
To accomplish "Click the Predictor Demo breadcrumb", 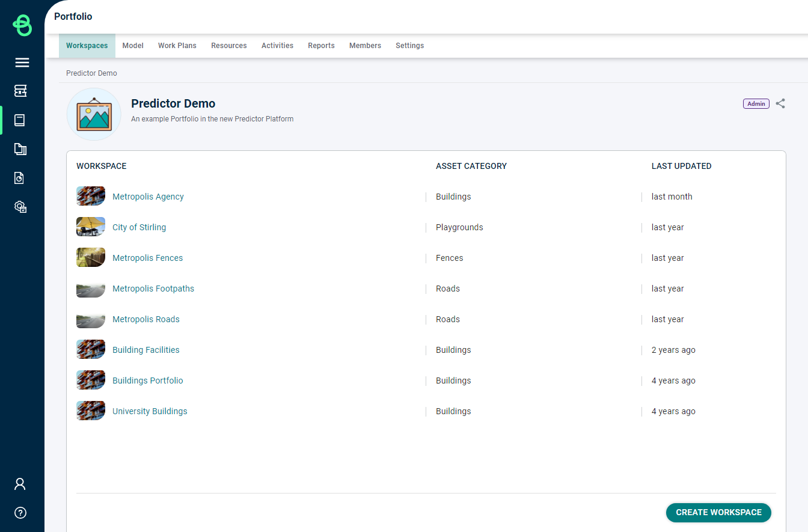I will coord(91,73).
